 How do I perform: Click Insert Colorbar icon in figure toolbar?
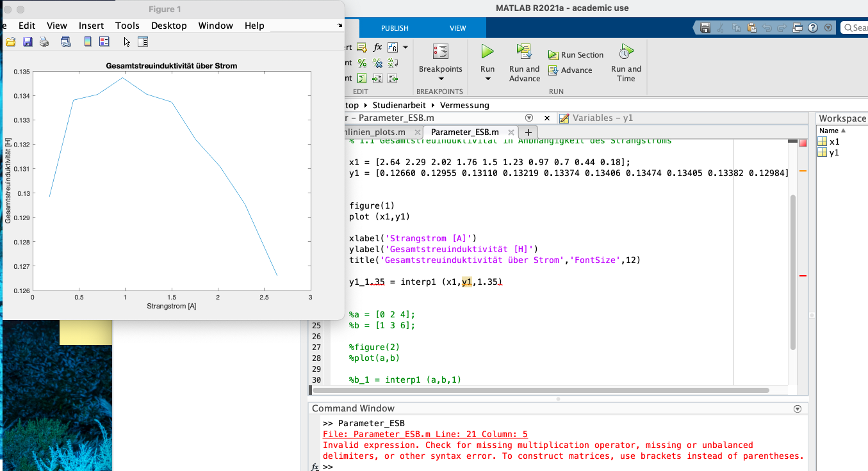pos(88,42)
